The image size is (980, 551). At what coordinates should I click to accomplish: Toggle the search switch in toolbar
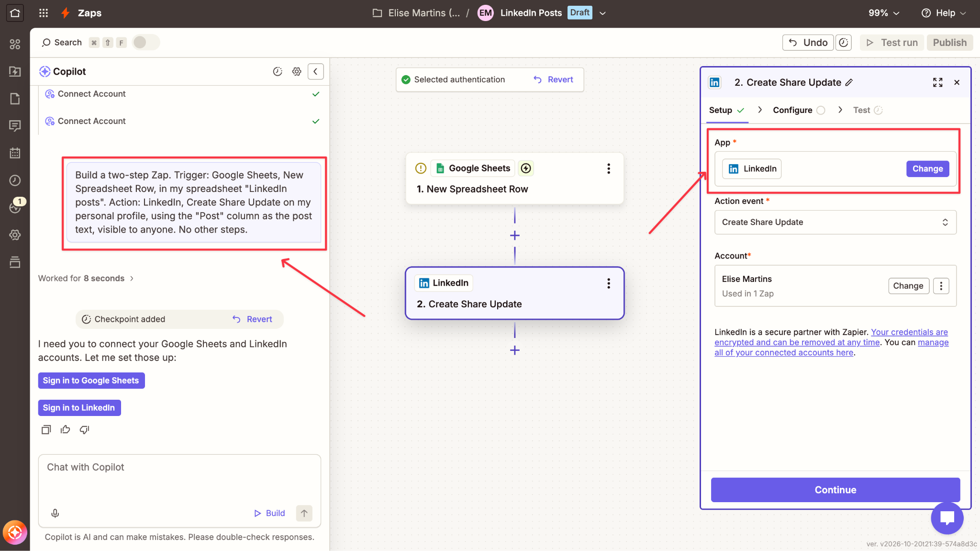click(145, 43)
